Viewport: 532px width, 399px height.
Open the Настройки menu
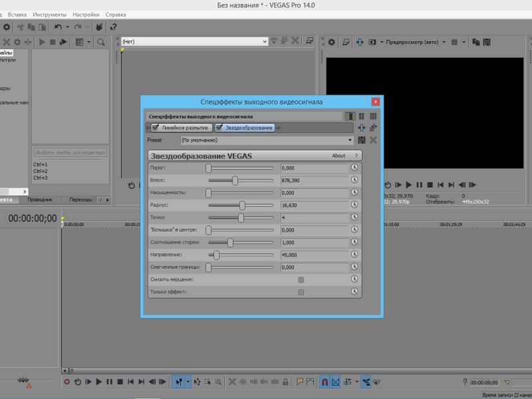(86, 15)
